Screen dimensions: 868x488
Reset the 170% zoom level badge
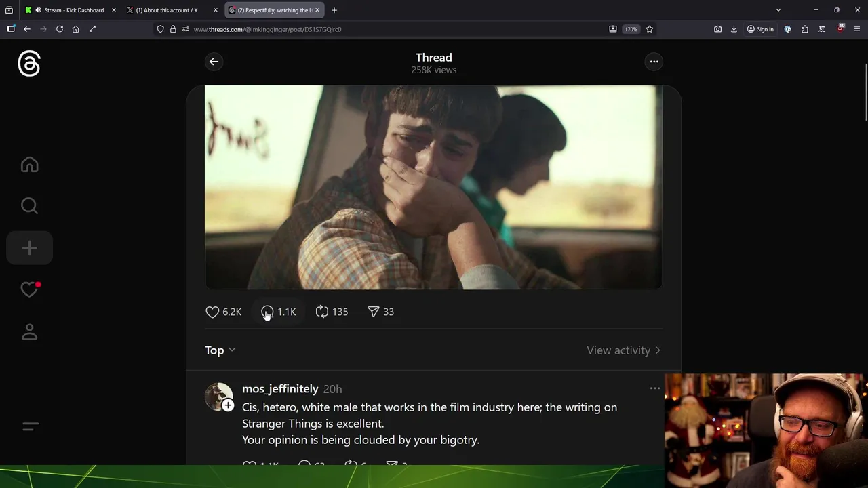631,29
